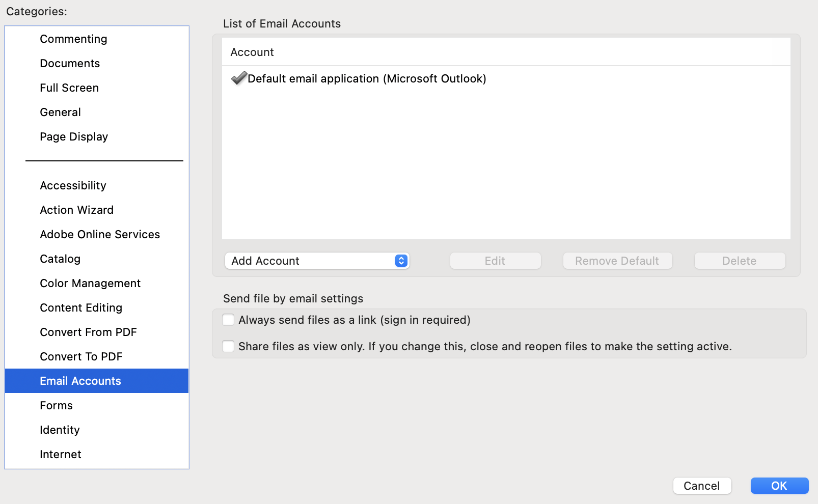Select the Identity category

pyautogui.click(x=60, y=430)
